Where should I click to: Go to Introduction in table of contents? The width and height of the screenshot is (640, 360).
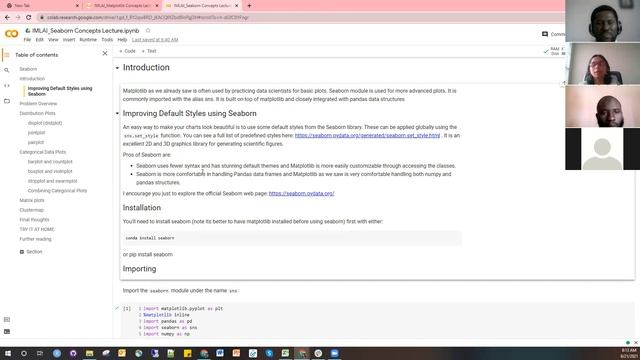coord(32,79)
